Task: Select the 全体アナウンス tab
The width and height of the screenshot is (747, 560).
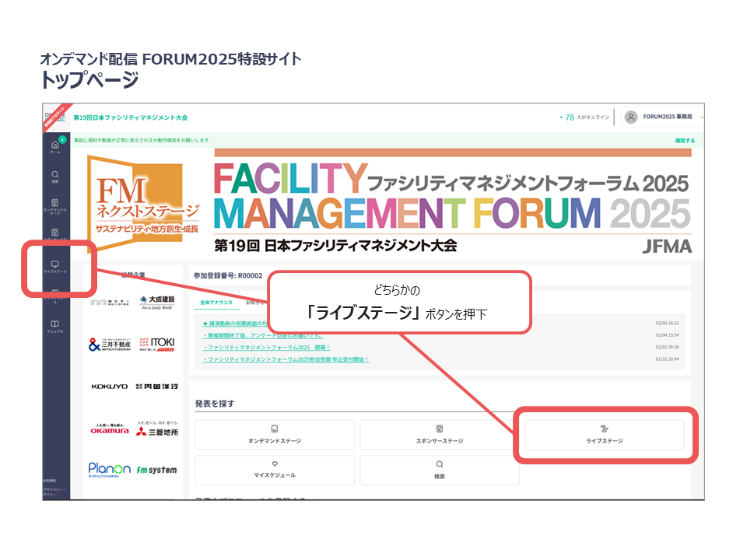Action: pyautogui.click(x=216, y=303)
